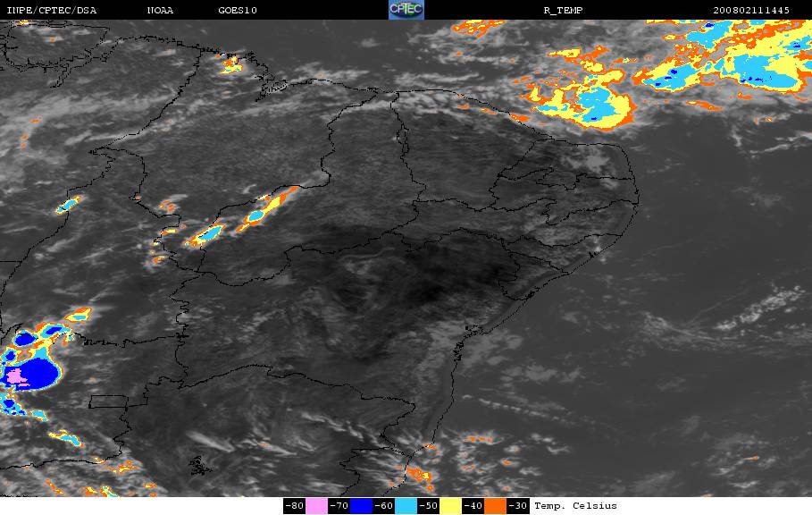Image resolution: width=812 pixels, height=515 pixels.
Task: Select the -80 legend value
Action: tap(295, 506)
